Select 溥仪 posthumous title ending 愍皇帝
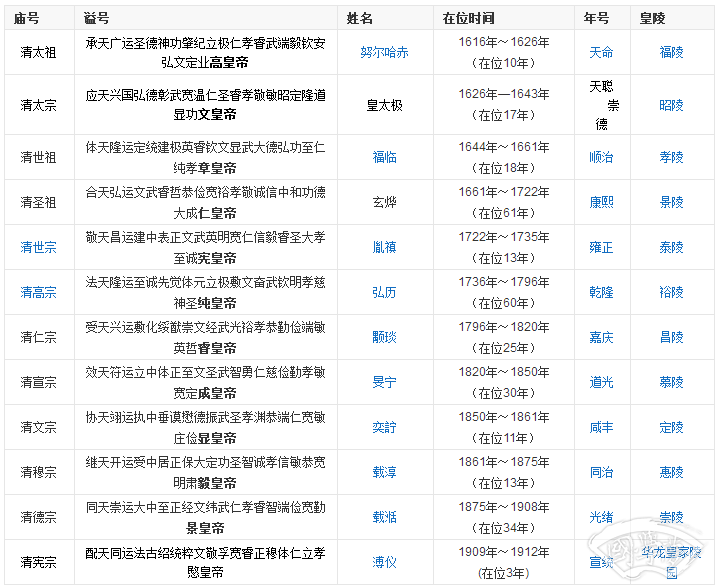The width and height of the screenshot is (716, 588). coord(205,562)
